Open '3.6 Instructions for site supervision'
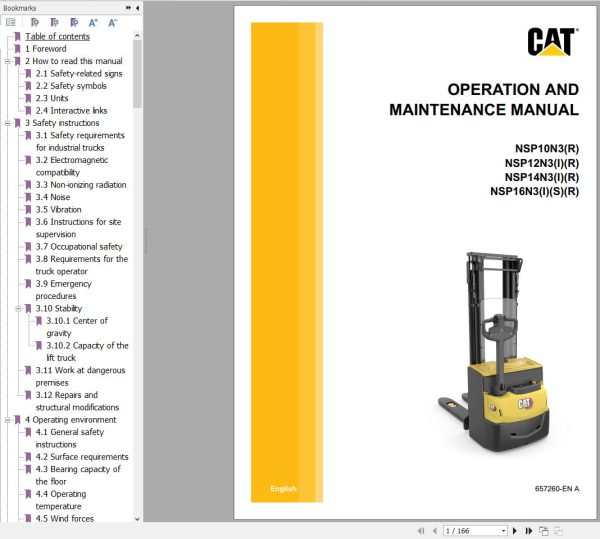 click(x=78, y=228)
